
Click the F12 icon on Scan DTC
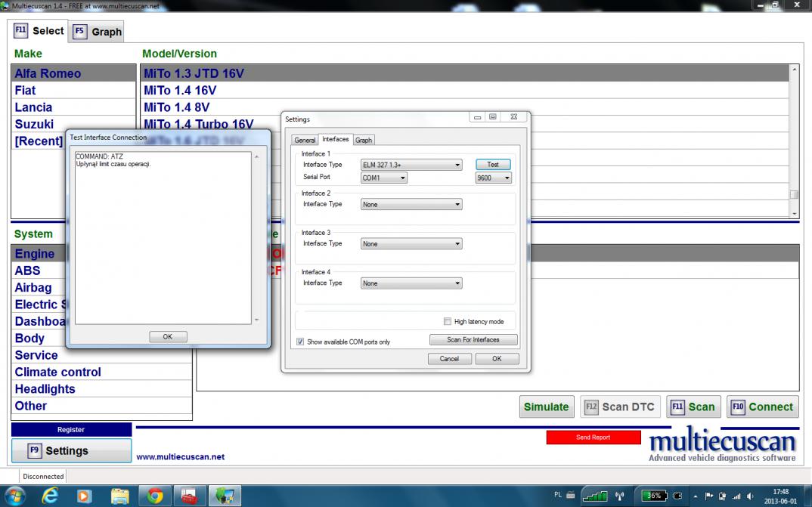click(x=591, y=407)
